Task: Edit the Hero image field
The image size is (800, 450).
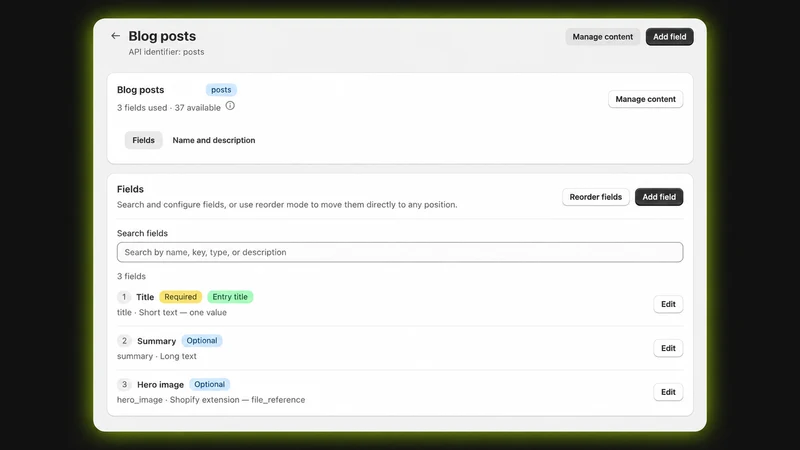Action: coord(668,392)
